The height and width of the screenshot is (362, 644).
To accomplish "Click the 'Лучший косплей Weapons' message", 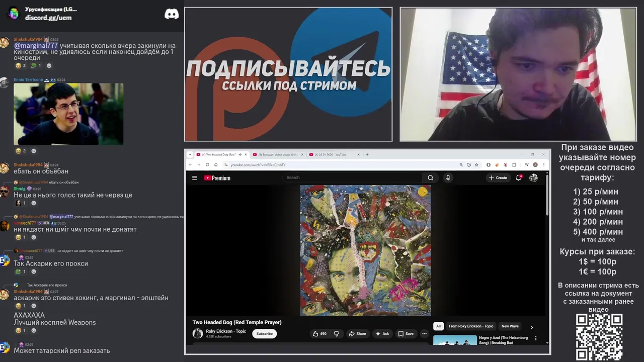I will point(54,322).
